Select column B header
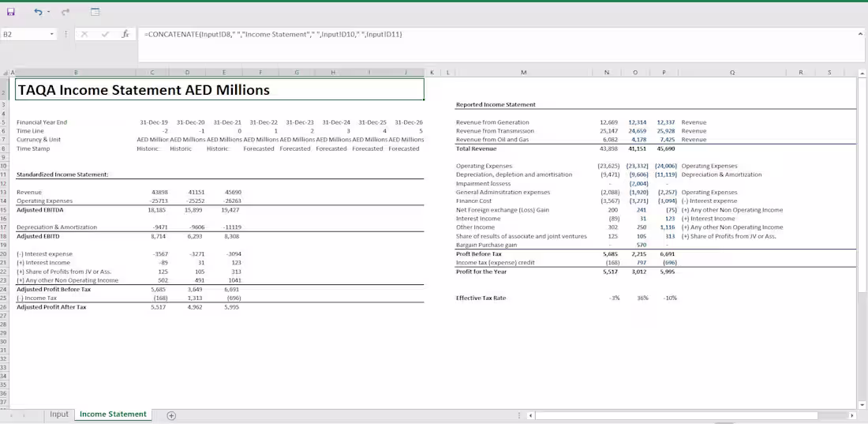The height and width of the screenshot is (424, 868). pos(75,73)
